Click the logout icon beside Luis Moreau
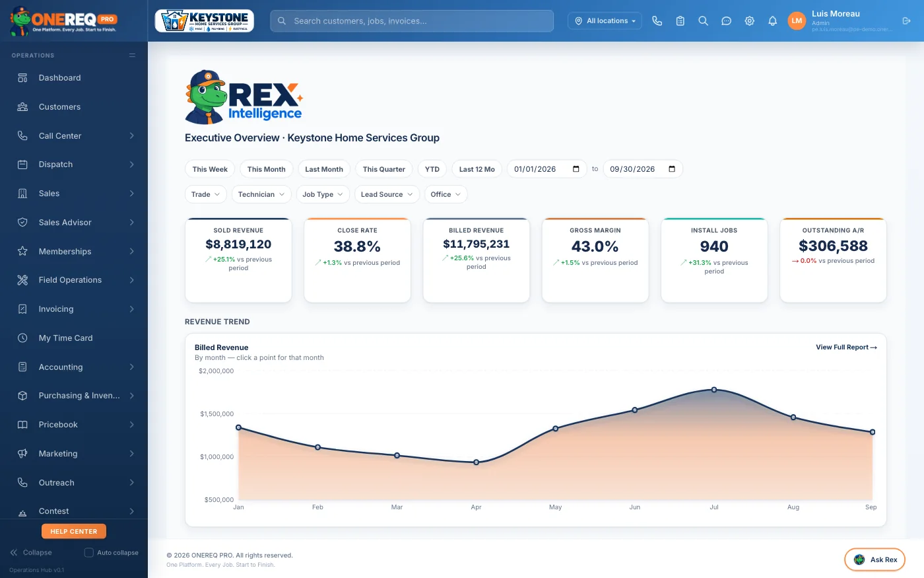 (907, 21)
